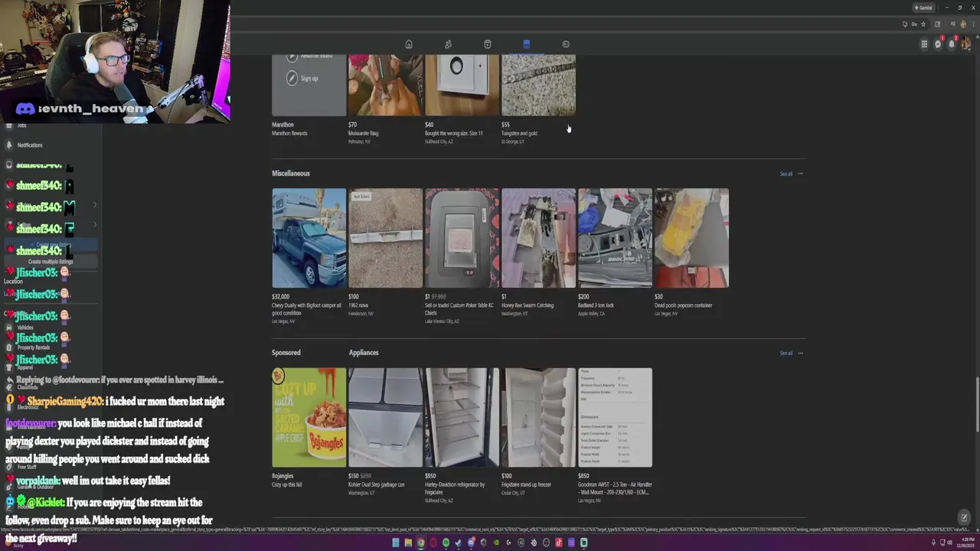
Task: Open the Custom Poker Table listing photo
Action: coord(462,238)
